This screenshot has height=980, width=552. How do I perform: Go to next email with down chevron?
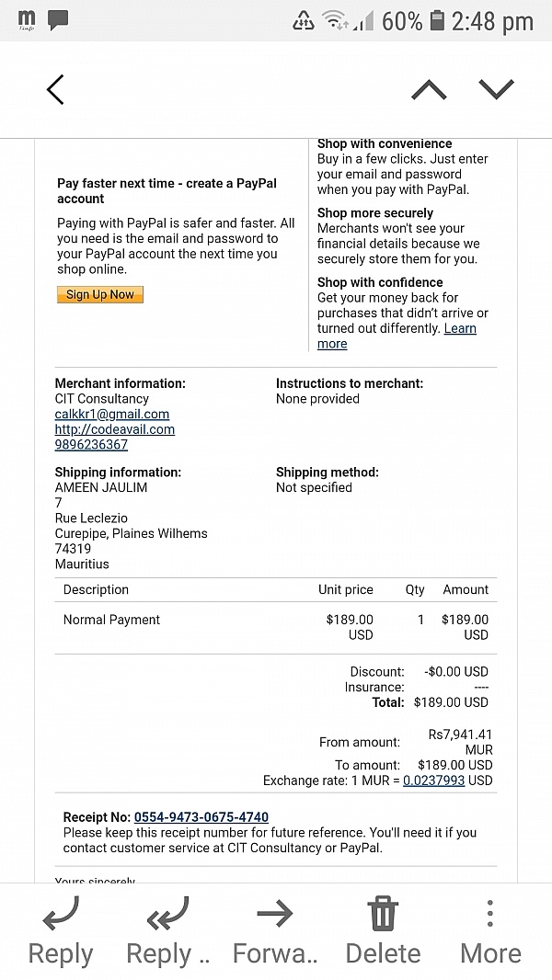pyautogui.click(x=496, y=89)
